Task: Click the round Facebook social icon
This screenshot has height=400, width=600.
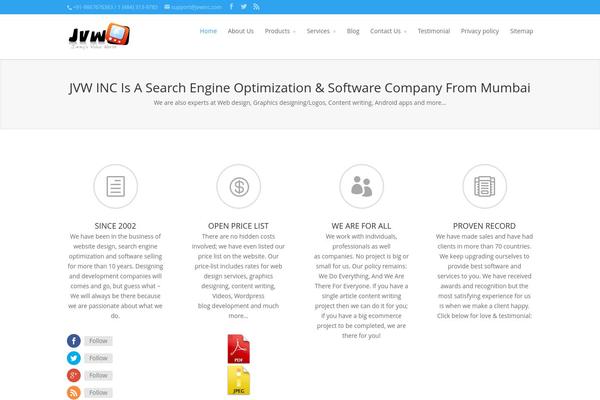Action: click(74, 341)
